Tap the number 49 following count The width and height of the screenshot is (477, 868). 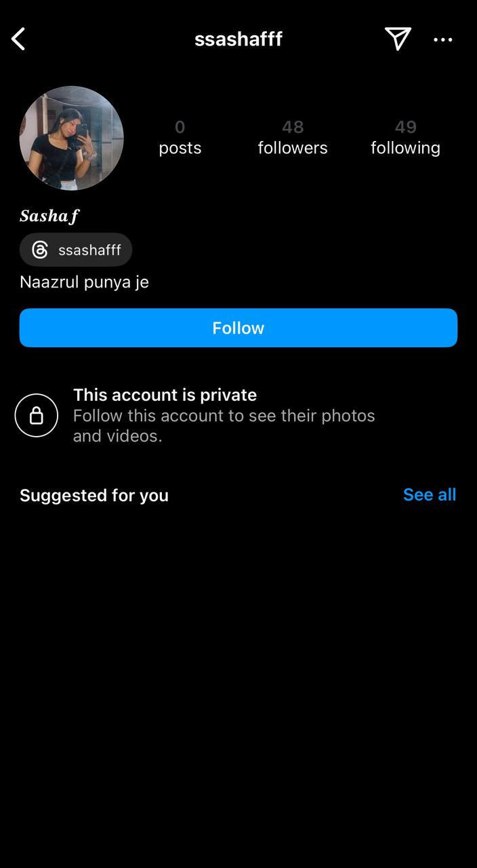pyautogui.click(x=406, y=127)
